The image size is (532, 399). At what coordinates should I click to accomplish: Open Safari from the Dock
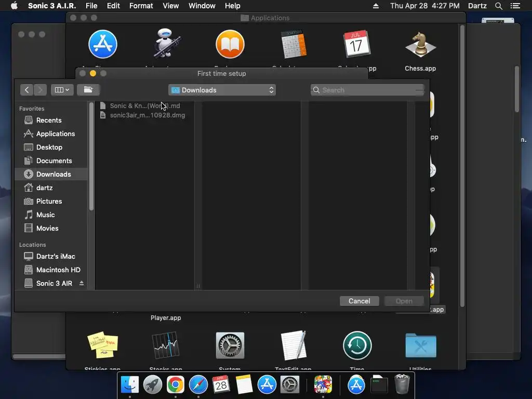click(x=198, y=385)
